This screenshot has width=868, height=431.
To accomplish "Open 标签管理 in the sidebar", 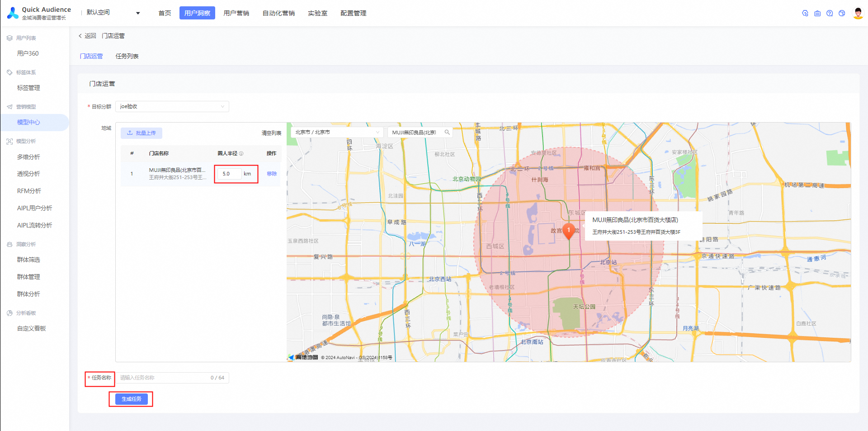I will pos(28,88).
